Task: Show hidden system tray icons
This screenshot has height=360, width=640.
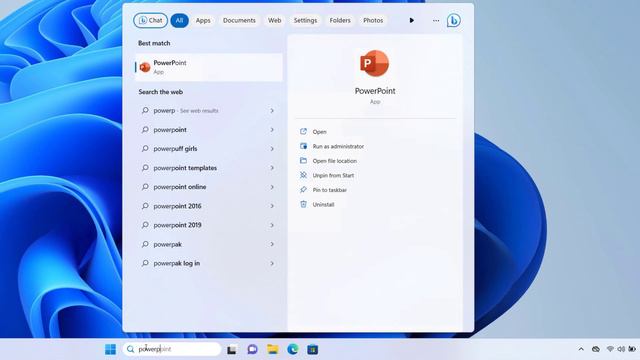Action: click(x=581, y=349)
